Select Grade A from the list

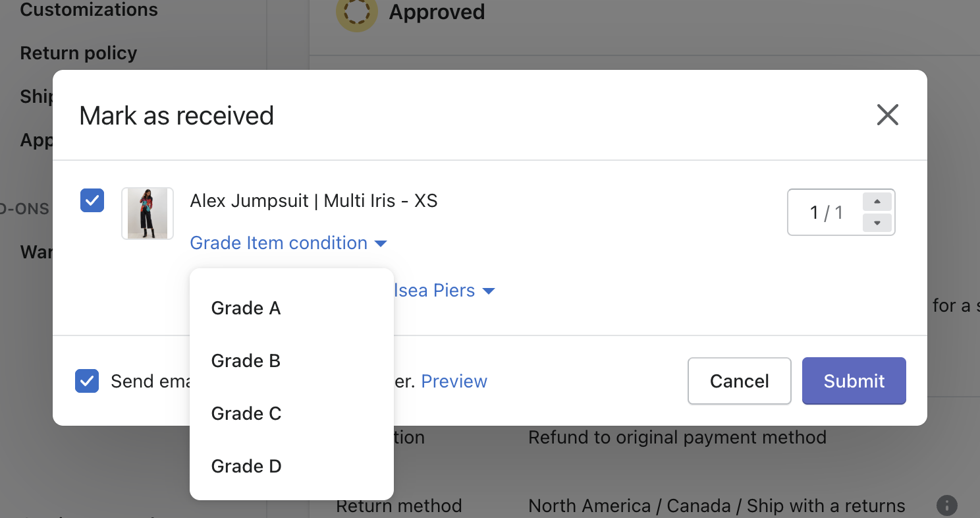pos(246,308)
